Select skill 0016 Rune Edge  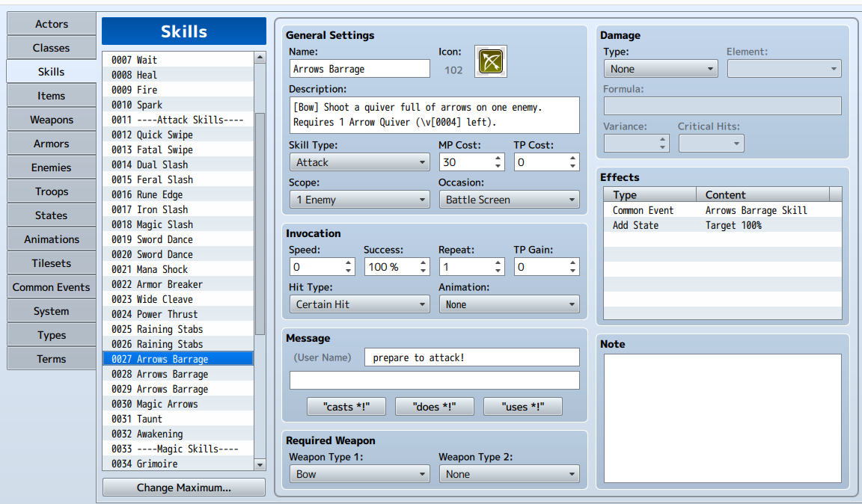coord(178,194)
